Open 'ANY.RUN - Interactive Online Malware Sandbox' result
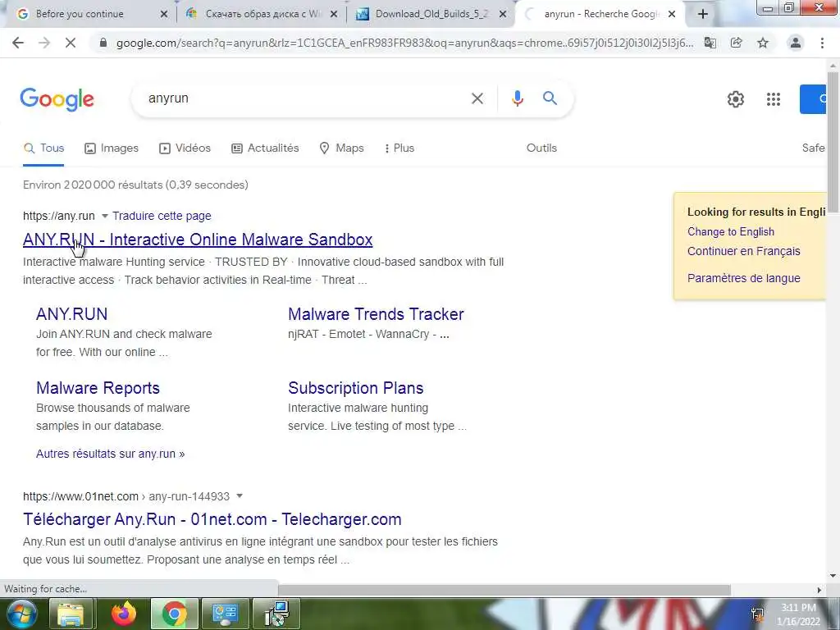This screenshot has height=630, width=840. click(198, 240)
